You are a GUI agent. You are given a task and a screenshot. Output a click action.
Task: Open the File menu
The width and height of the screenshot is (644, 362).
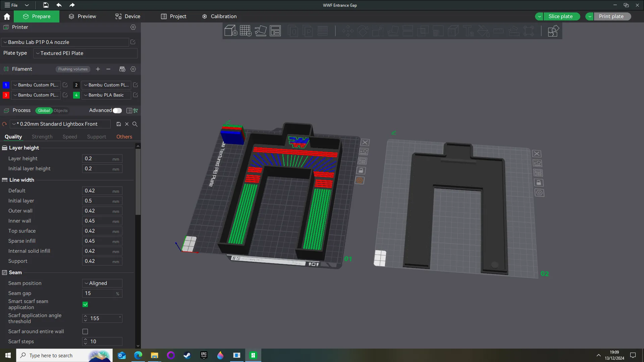[x=11, y=5]
